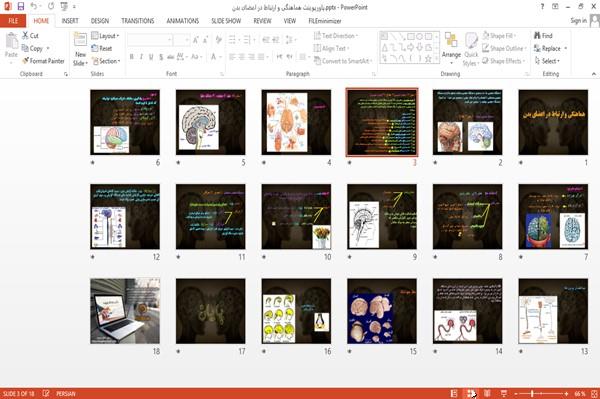Viewport: 600px width, 399px height.
Task: Open PowerPoint Help question mark
Action: (542, 7)
